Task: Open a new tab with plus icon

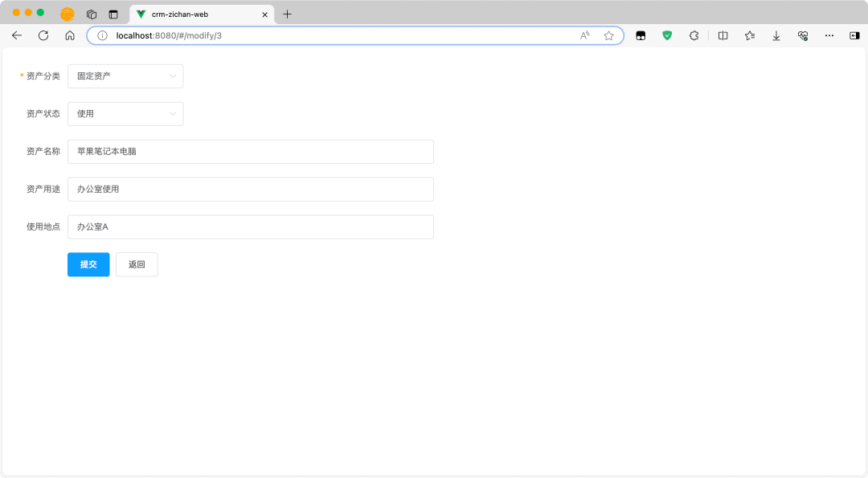Action: click(287, 14)
